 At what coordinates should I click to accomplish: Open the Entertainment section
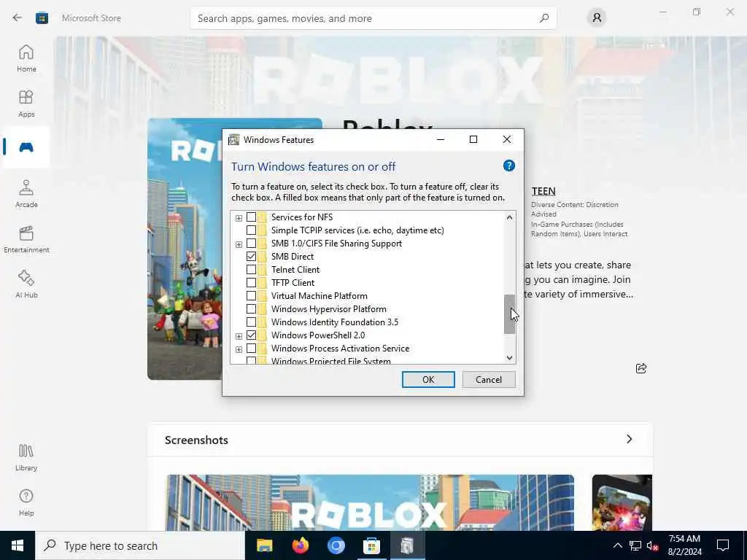[26, 239]
